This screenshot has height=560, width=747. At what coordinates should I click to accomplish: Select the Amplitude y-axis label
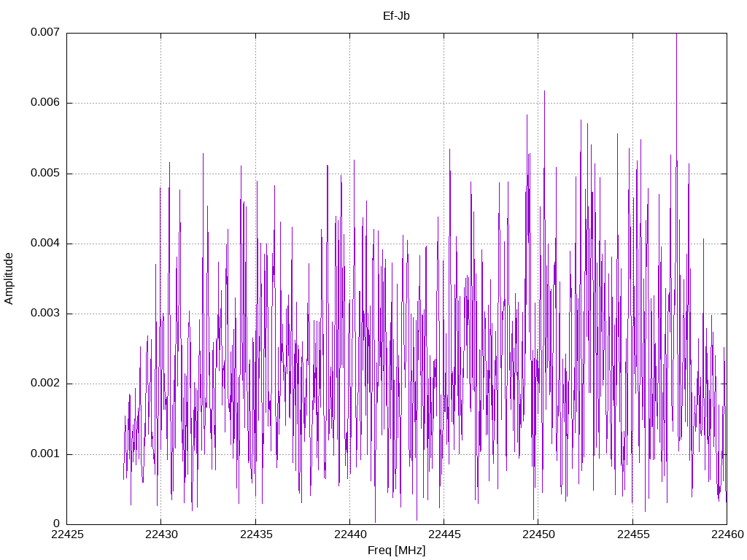(x=9, y=279)
